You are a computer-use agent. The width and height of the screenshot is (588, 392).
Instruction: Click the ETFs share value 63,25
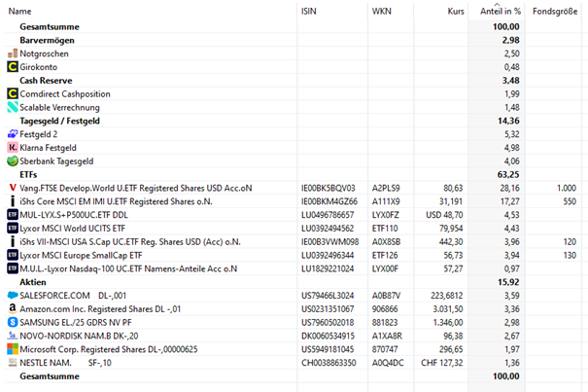coord(508,174)
